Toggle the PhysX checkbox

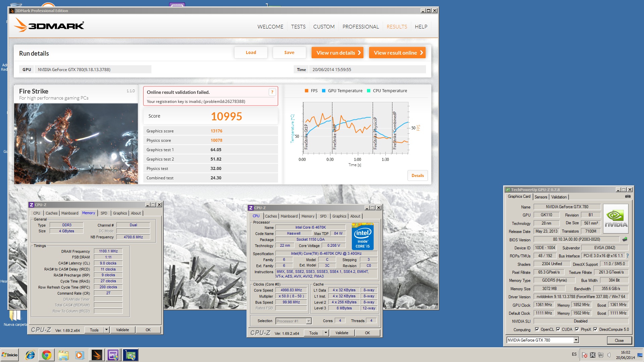pyautogui.click(x=577, y=329)
